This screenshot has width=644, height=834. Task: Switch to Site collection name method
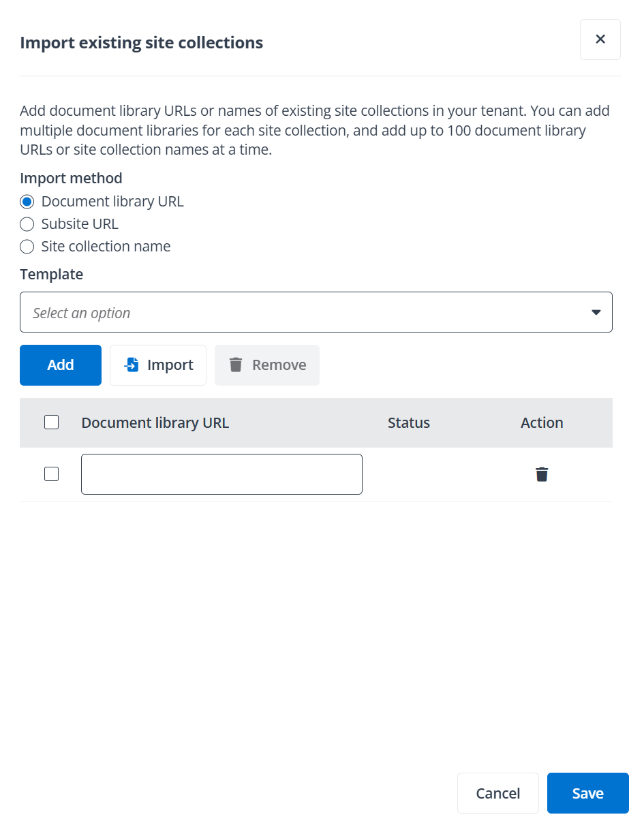coord(27,247)
